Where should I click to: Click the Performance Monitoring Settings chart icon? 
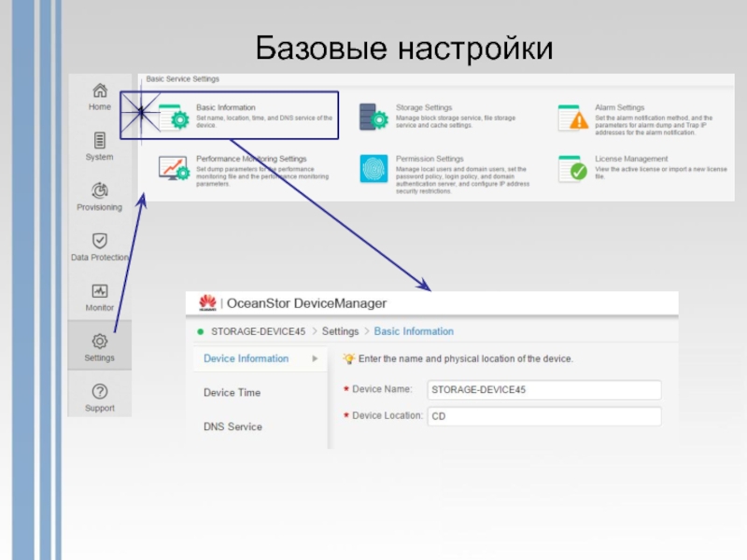tap(174, 168)
